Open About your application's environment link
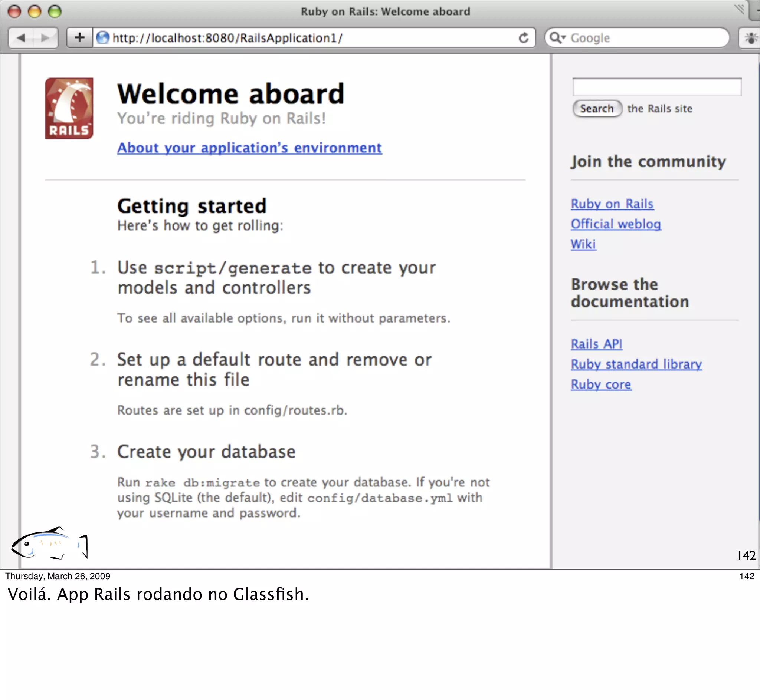Screen dimensions: 760x700 pyautogui.click(x=249, y=148)
